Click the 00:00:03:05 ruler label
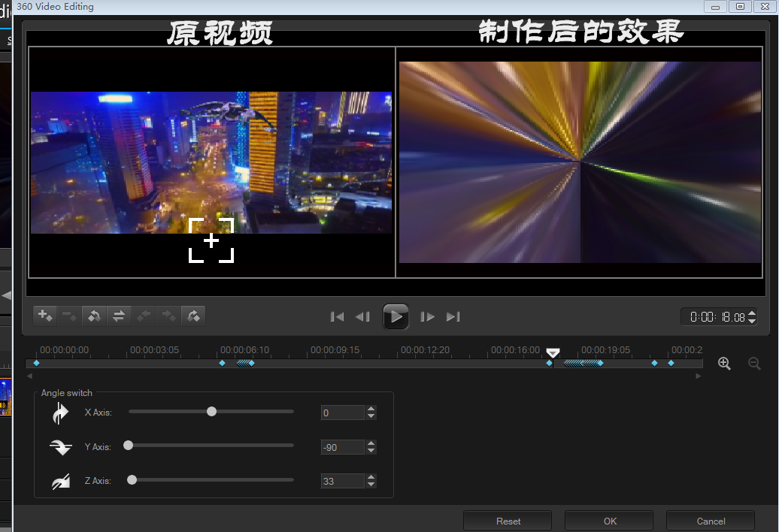779x532 pixels. tap(154, 350)
